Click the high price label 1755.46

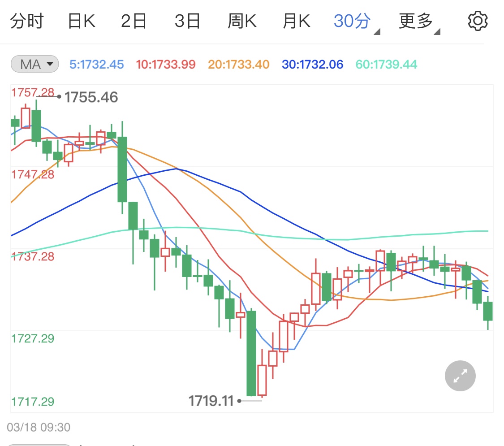(x=91, y=97)
